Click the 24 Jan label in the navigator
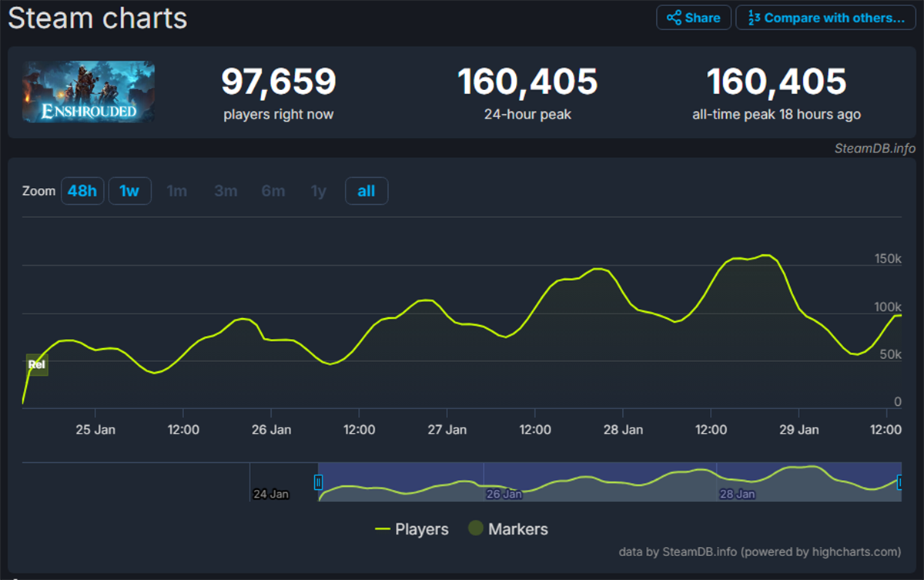Screen dimensions: 924x580 coord(270,494)
